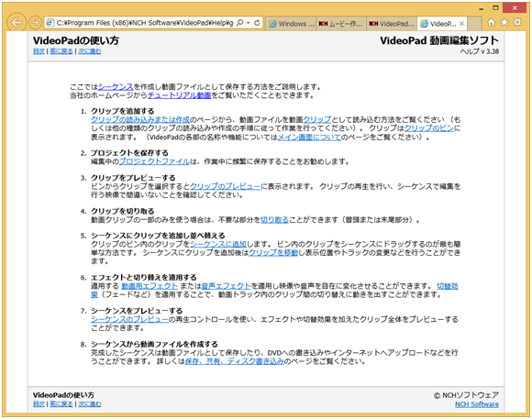Click the 前に戻る link at page top
This screenshot has width=532, height=419.
(61, 51)
